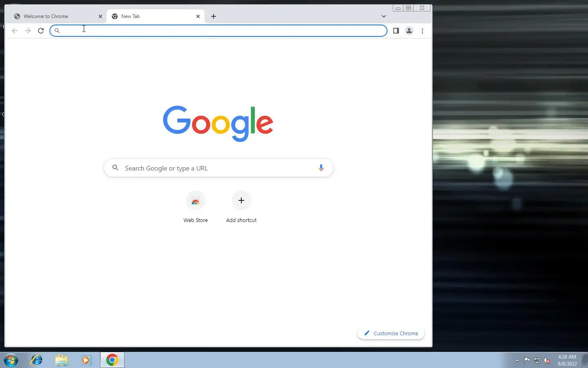Show hidden system tray icons
Image resolution: width=588 pixels, height=368 pixels.
click(x=517, y=360)
